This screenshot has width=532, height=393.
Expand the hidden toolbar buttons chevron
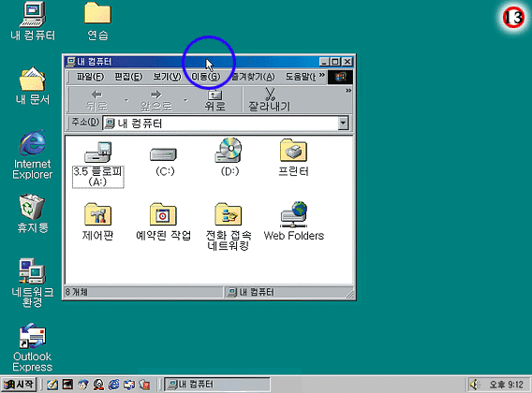point(348,91)
